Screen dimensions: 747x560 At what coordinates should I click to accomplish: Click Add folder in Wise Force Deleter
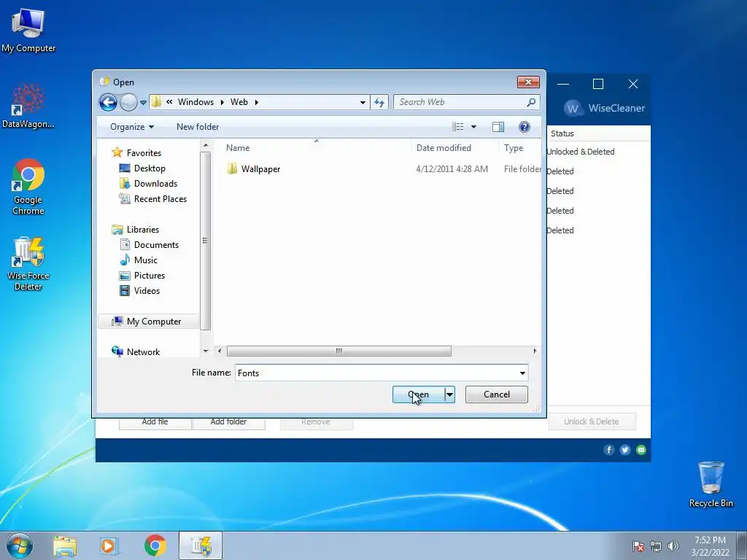pyautogui.click(x=228, y=422)
